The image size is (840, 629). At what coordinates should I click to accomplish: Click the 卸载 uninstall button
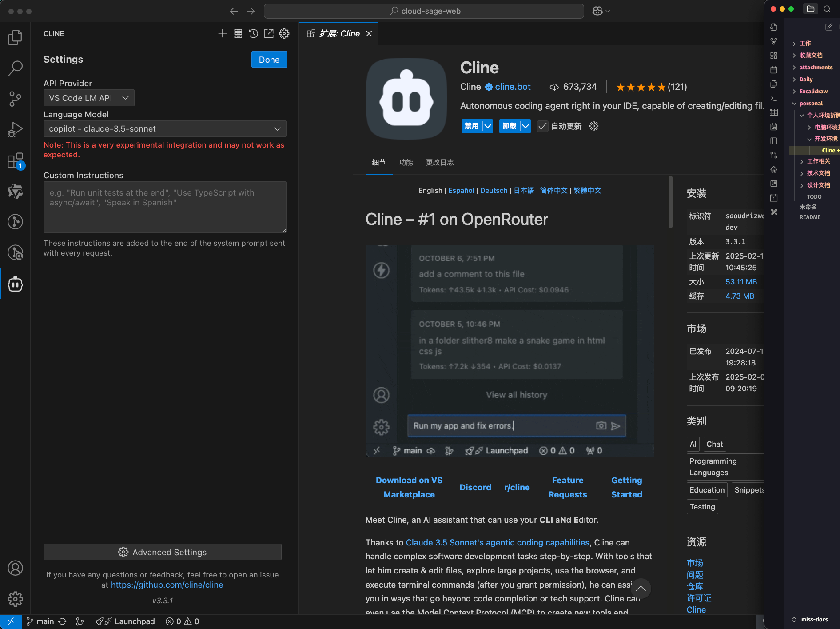pos(510,126)
